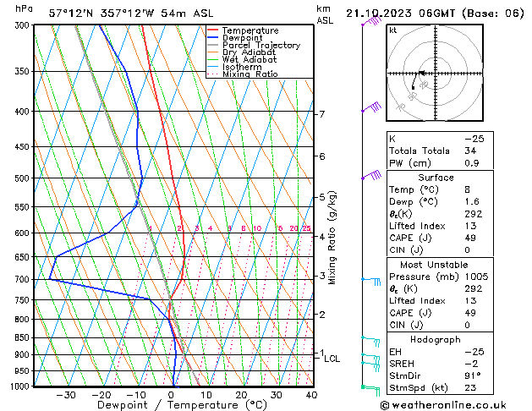Click the red Temperature legend line

213,30
